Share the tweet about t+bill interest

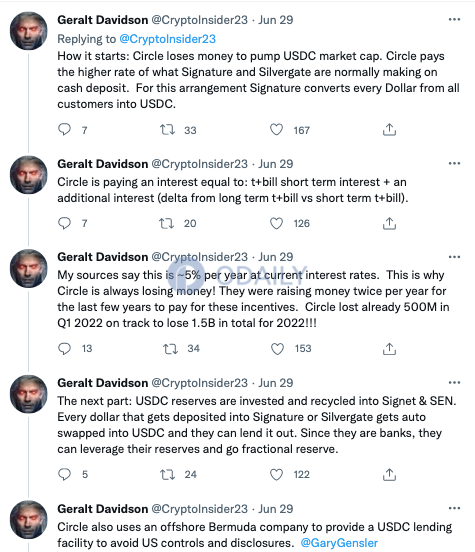[389, 223]
